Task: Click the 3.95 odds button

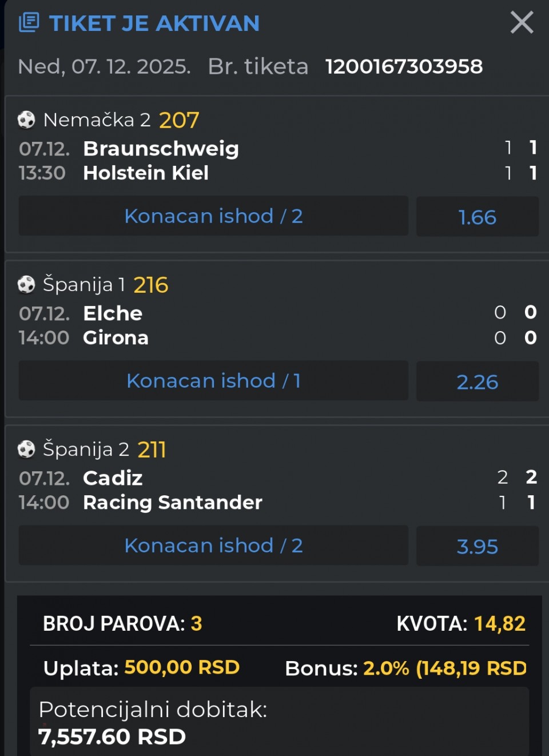Action: [x=477, y=546]
